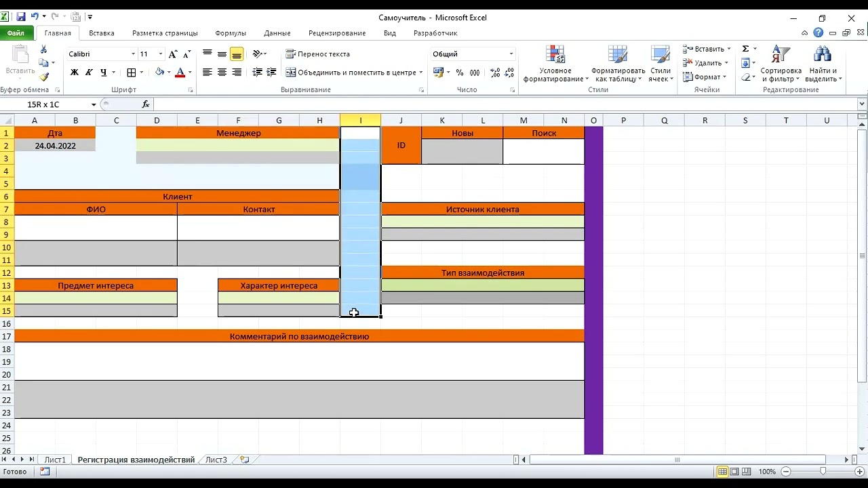This screenshot has height=488, width=868.
Task: Open font color dropdown arrow
Action: click(x=190, y=73)
